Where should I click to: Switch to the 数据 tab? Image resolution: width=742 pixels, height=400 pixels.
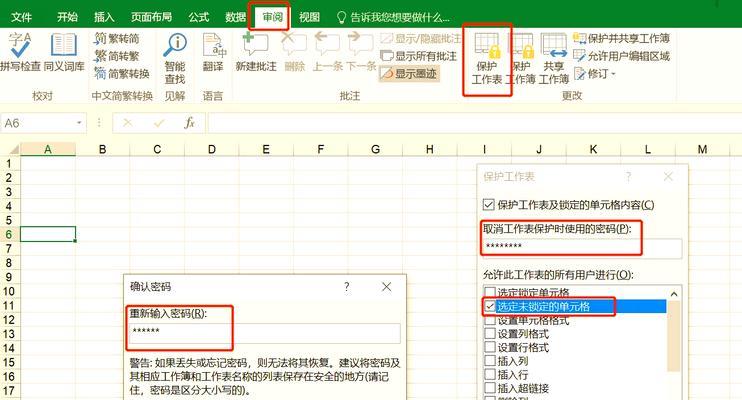pos(235,18)
